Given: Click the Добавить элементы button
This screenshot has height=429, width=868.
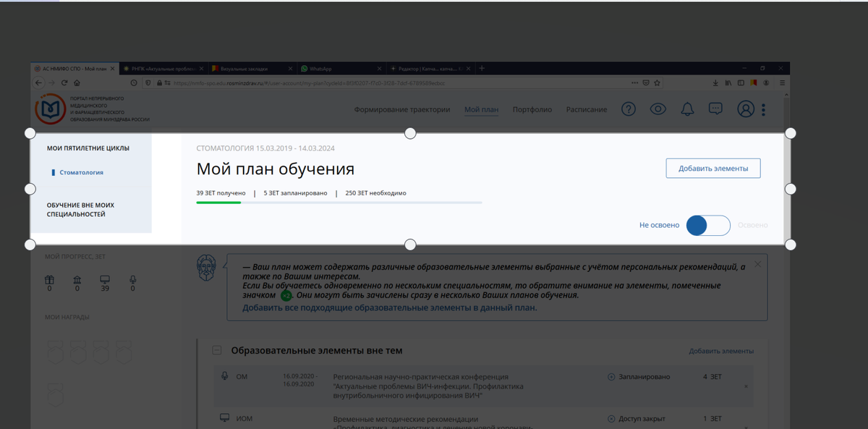Looking at the screenshot, I should pyautogui.click(x=712, y=168).
